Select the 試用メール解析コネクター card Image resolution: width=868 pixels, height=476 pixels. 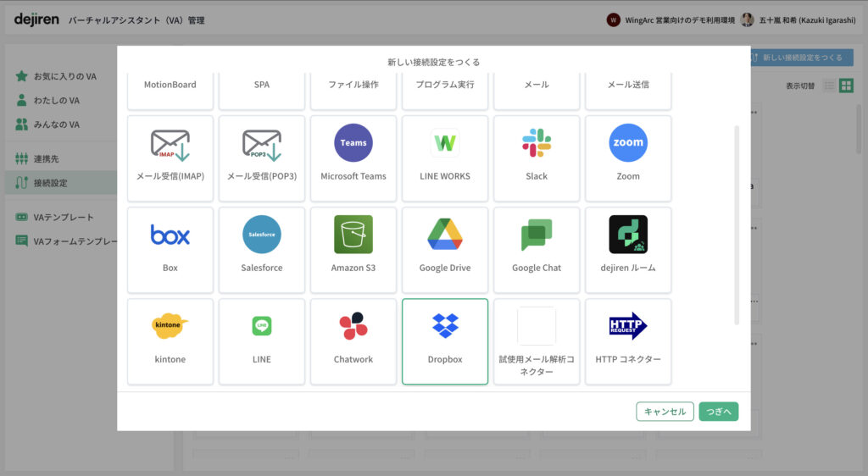point(537,341)
